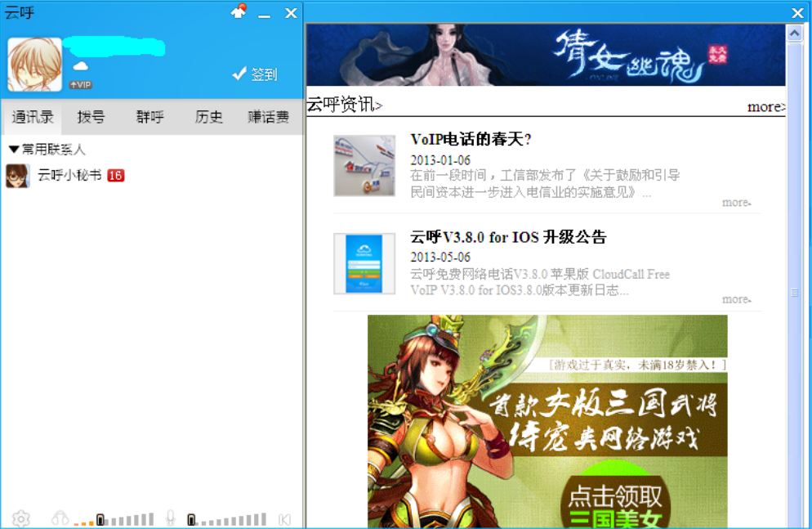Screen dimensions: 812x529
Task: Mute the microphone icon
Action: point(169,518)
